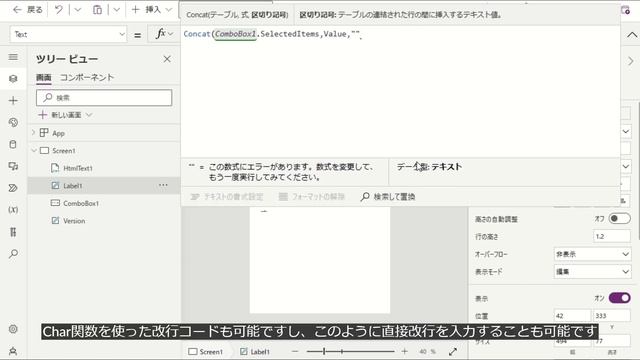Click the fx formula button
This screenshot has width=640, height=360.
pos(164,34)
